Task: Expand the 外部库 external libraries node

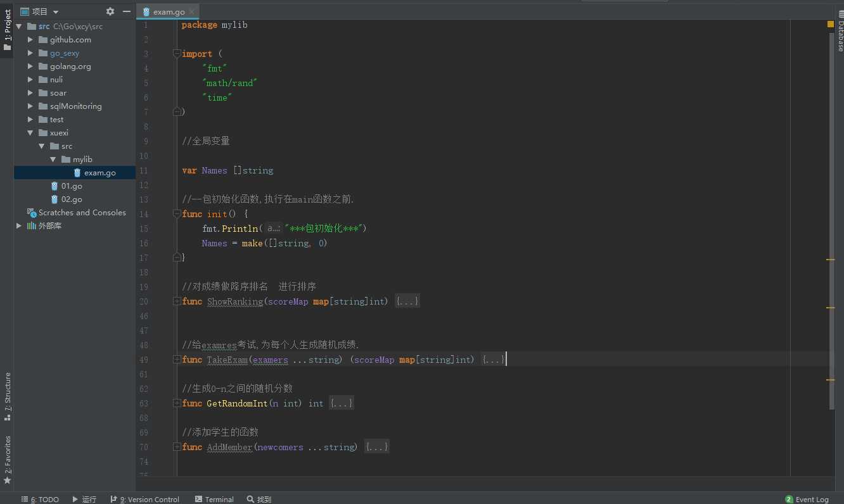Action: [19, 226]
